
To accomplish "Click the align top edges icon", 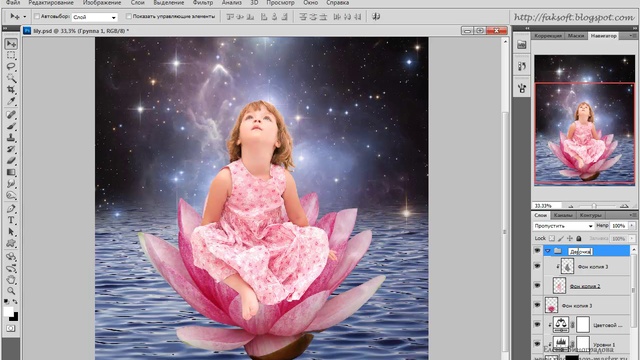I will point(230,17).
